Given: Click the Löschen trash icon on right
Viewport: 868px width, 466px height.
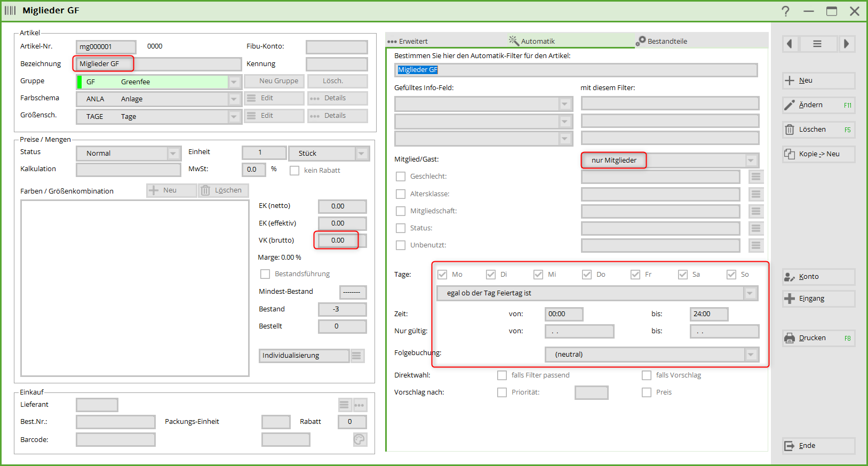Looking at the screenshot, I should 790,130.
